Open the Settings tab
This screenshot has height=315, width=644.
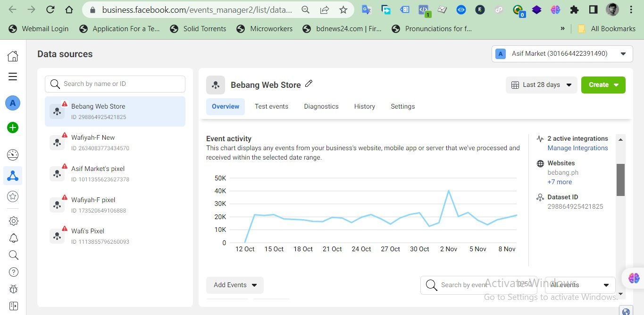pos(403,106)
